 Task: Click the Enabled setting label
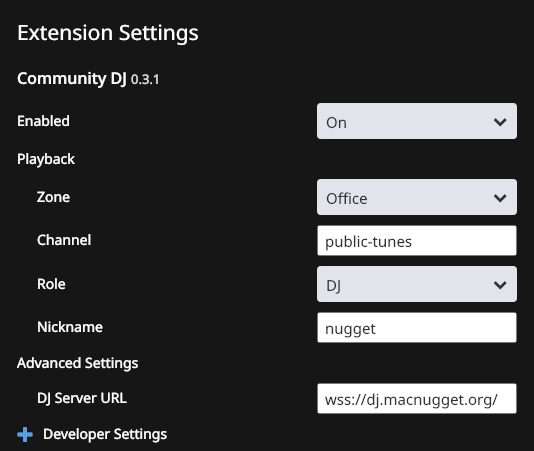(43, 121)
